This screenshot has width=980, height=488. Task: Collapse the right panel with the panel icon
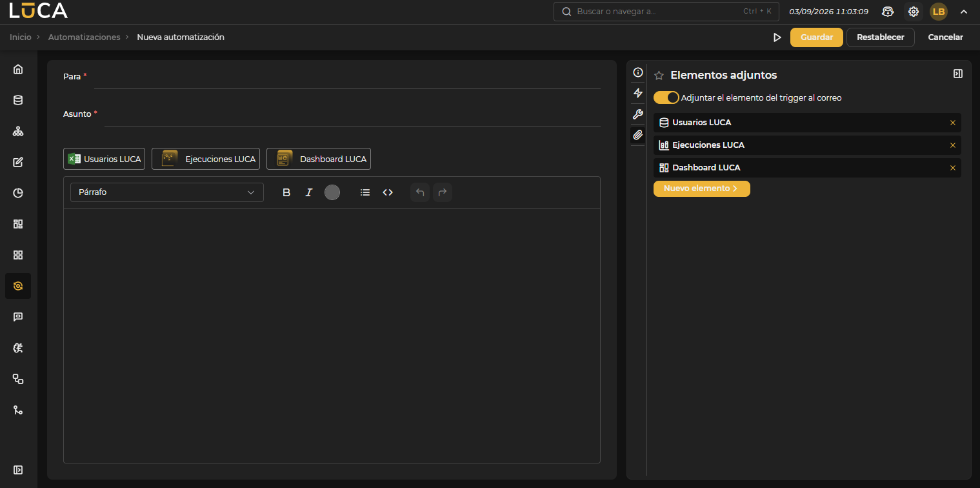[x=957, y=74]
